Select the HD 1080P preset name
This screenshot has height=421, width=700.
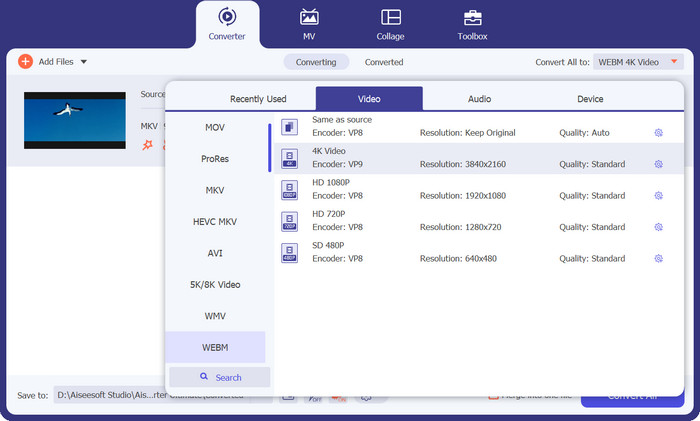[331, 182]
